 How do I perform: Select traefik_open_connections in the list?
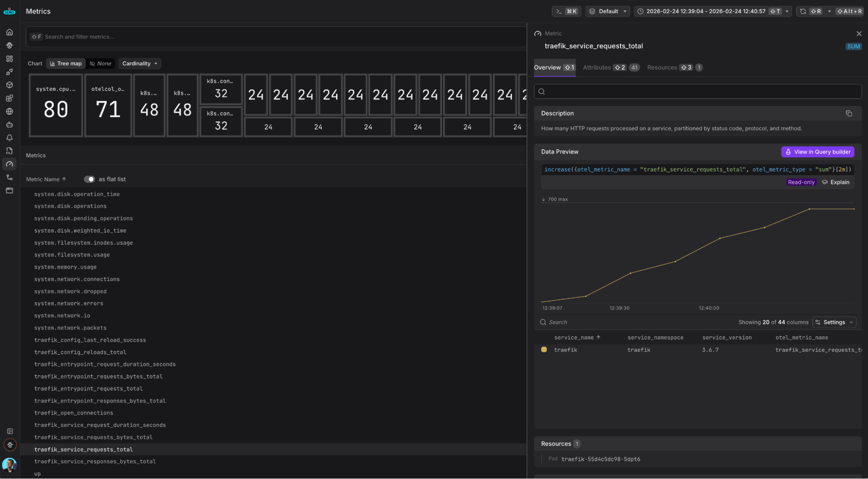click(73, 413)
